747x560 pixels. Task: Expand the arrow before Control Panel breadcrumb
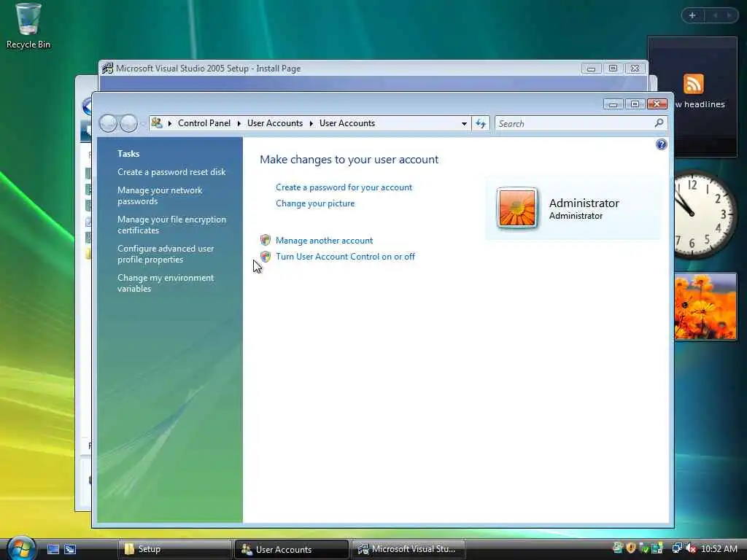[170, 123]
